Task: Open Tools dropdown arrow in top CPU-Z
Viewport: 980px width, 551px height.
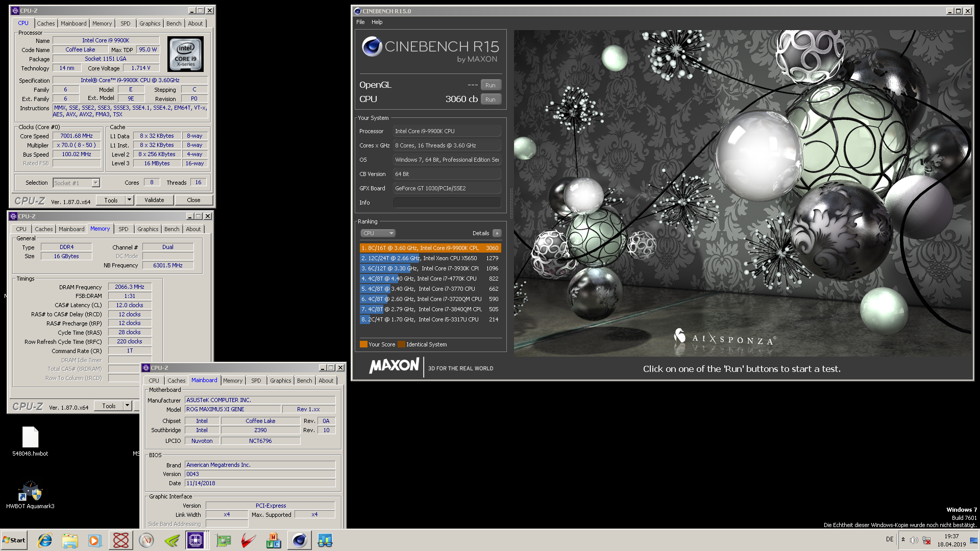Action: pyautogui.click(x=130, y=201)
